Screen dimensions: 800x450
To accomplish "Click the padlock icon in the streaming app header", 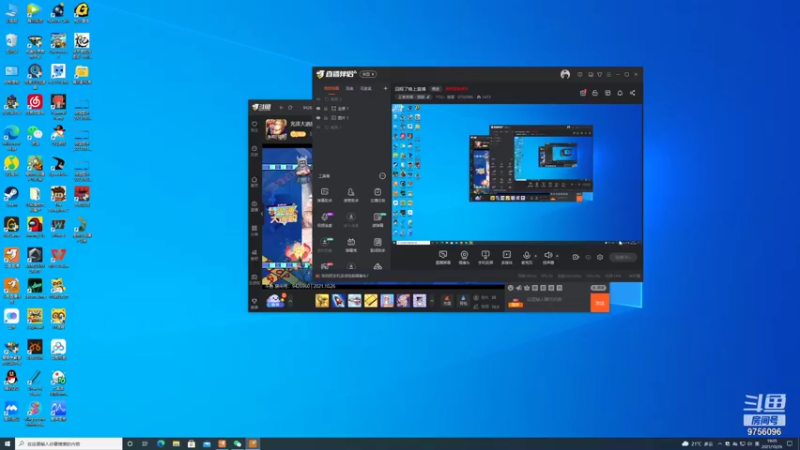I will [x=595, y=93].
